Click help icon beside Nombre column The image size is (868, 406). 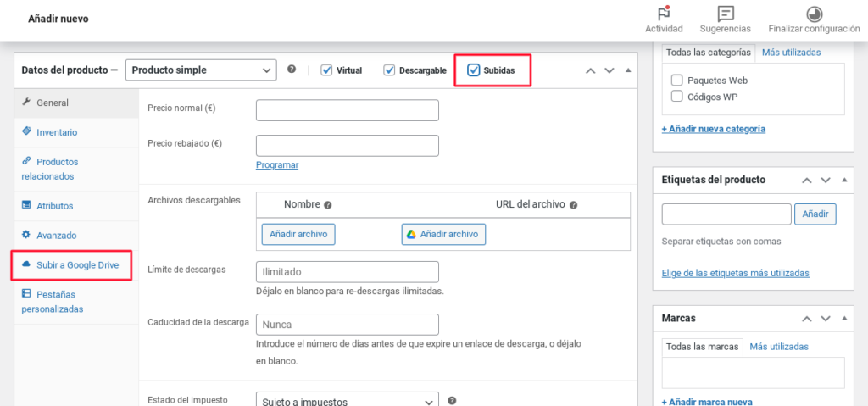(328, 205)
